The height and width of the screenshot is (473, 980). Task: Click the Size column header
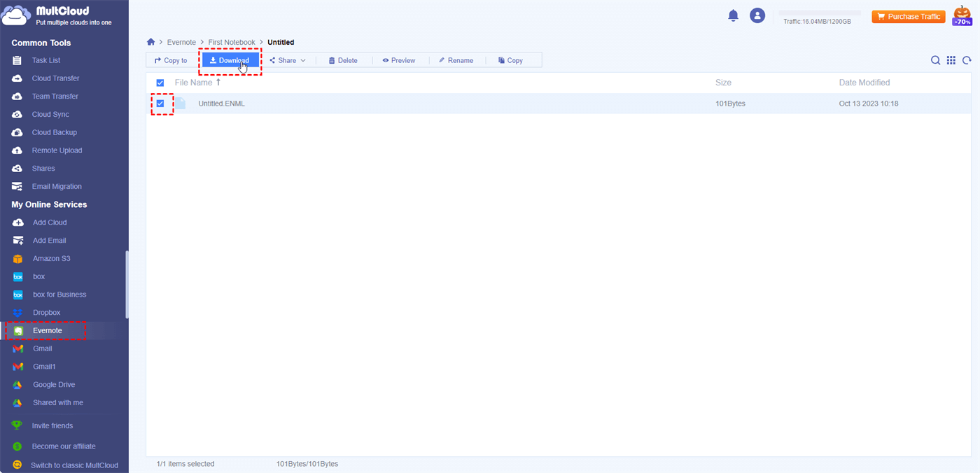tap(723, 83)
